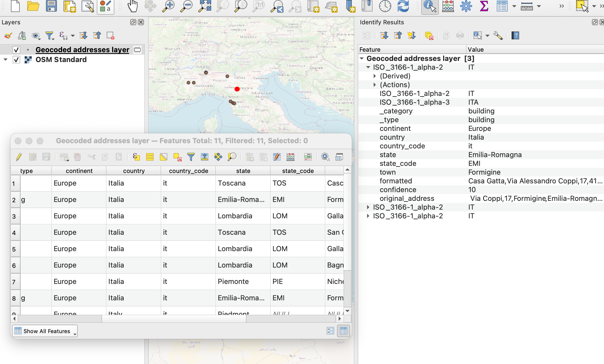The image size is (604, 364).
Task: Click the Filter Features icon in attribute table
Action: 191,157
